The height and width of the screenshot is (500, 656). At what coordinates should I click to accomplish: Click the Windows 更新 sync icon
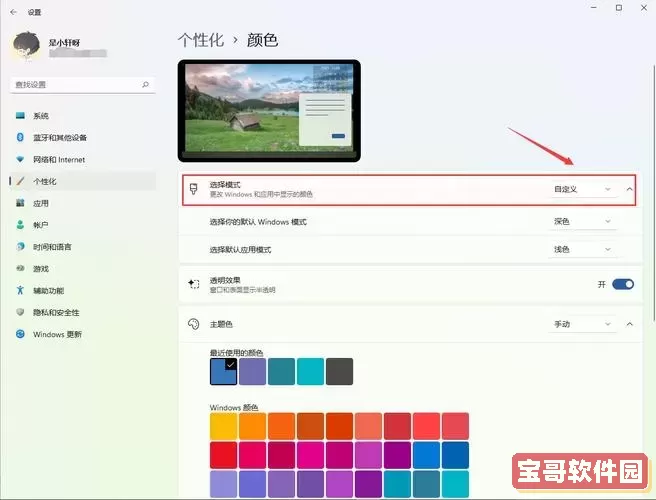coord(20,334)
